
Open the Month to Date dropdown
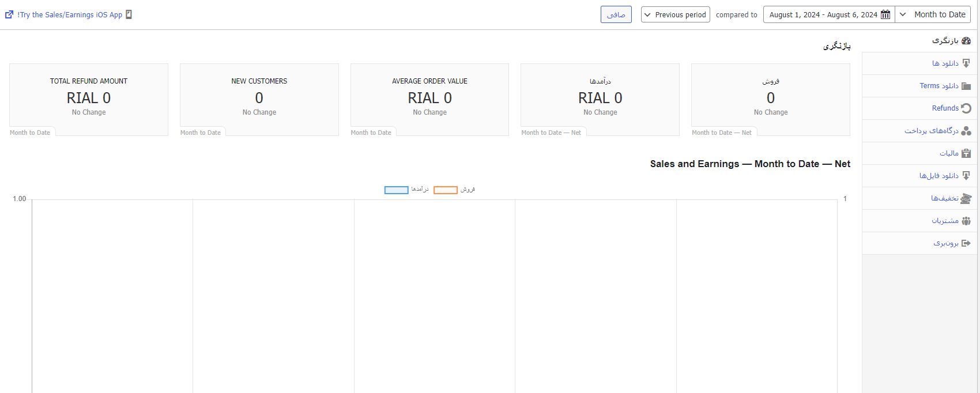pyautogui.click(x=933, y=15)
